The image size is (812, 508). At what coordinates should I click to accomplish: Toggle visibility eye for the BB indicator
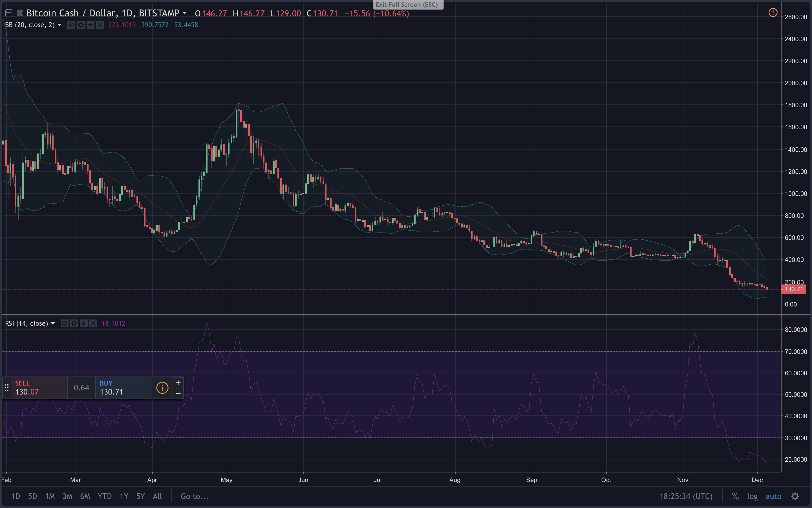(71, 25)
